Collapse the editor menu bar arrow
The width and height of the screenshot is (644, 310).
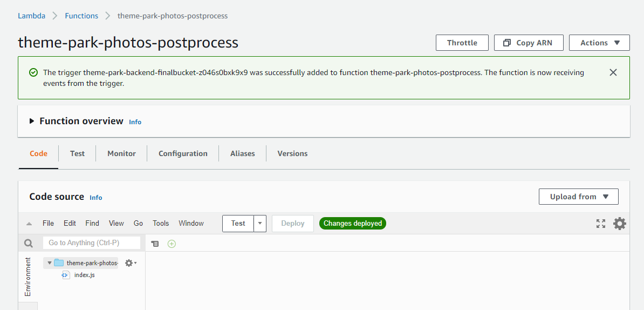(x=29, y=224)
